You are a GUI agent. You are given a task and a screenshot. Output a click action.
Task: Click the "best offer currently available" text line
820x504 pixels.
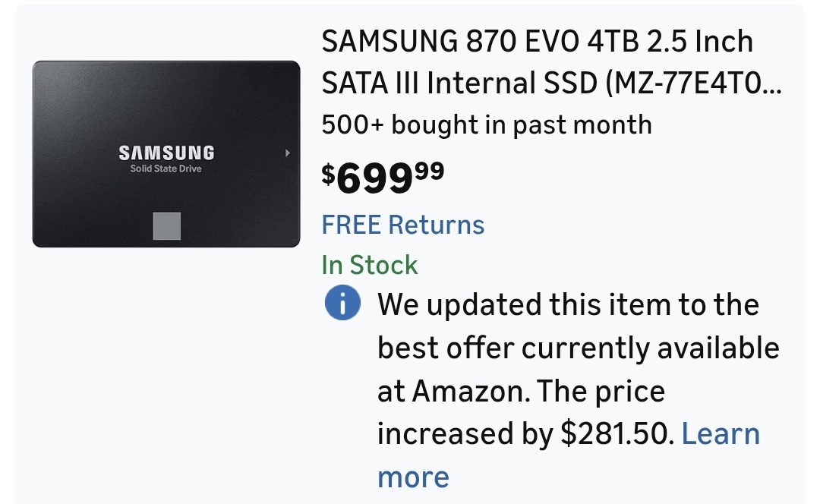[x=578, y=348]
